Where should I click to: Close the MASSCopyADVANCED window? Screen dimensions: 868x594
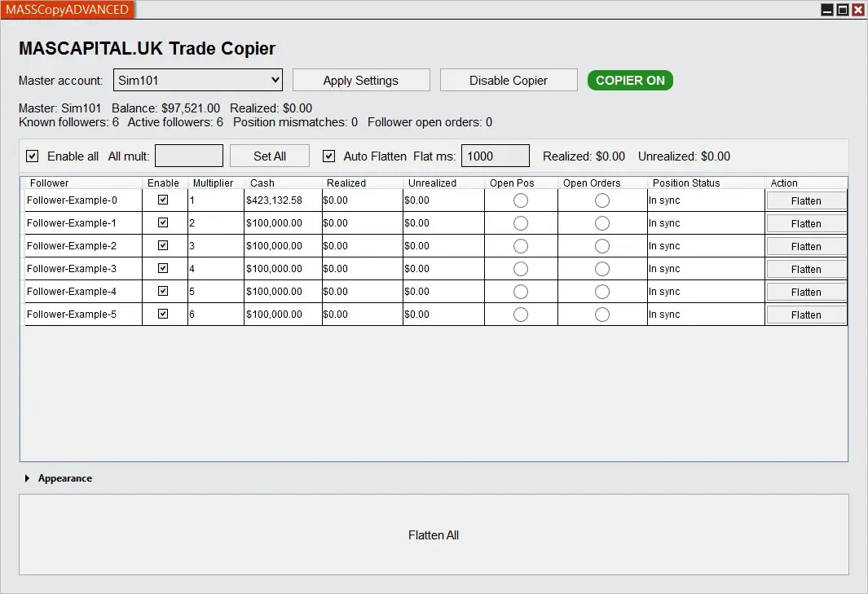(x=858, y=10)
